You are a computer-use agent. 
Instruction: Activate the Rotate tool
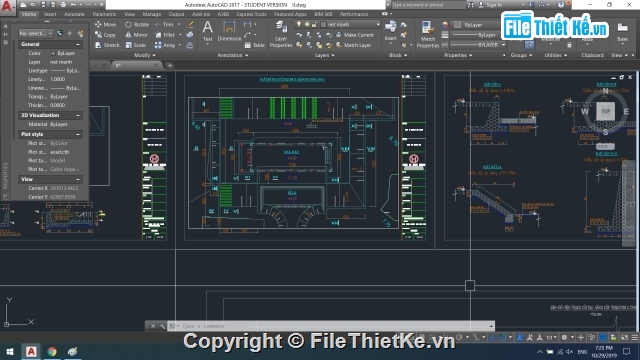tap(137, 24)
